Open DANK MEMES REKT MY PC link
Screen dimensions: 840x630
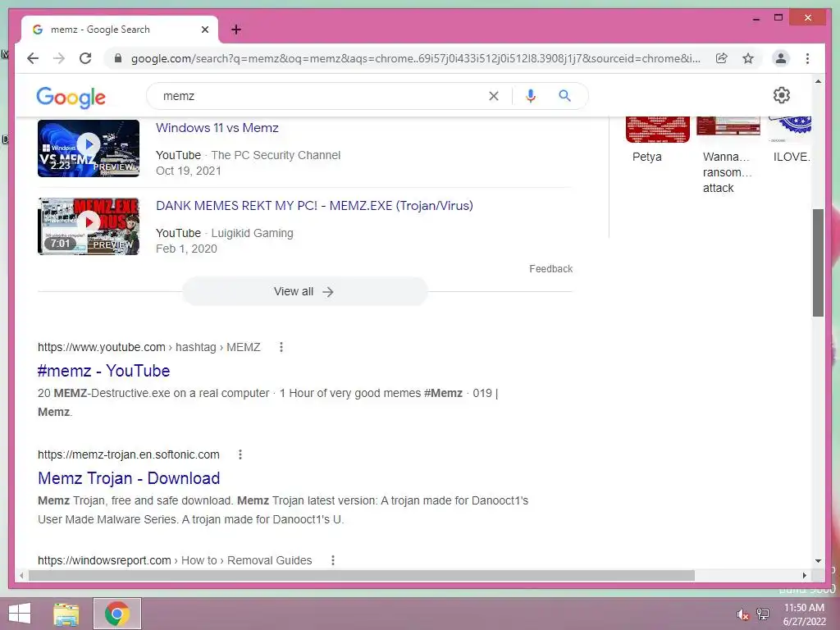(314, 206)
